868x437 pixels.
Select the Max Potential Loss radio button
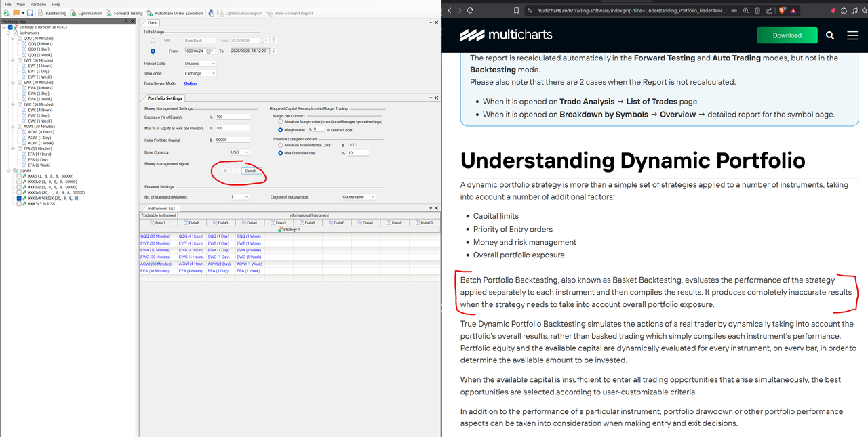[281, 153]
